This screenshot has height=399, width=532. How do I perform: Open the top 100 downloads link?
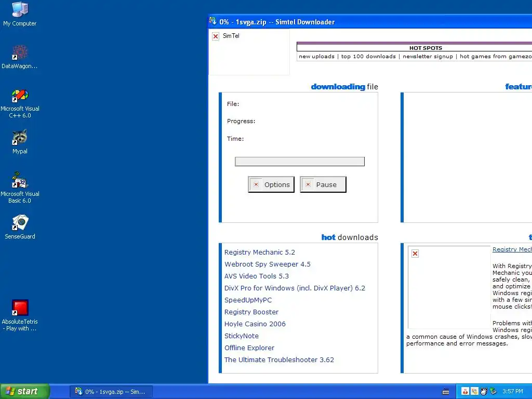click(368, 56)
